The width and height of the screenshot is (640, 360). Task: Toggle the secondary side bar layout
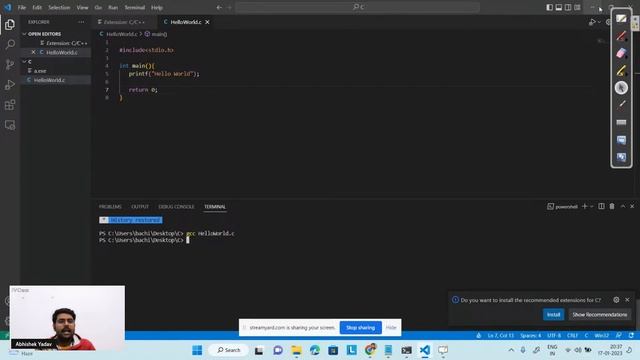[x=568, y=7]
